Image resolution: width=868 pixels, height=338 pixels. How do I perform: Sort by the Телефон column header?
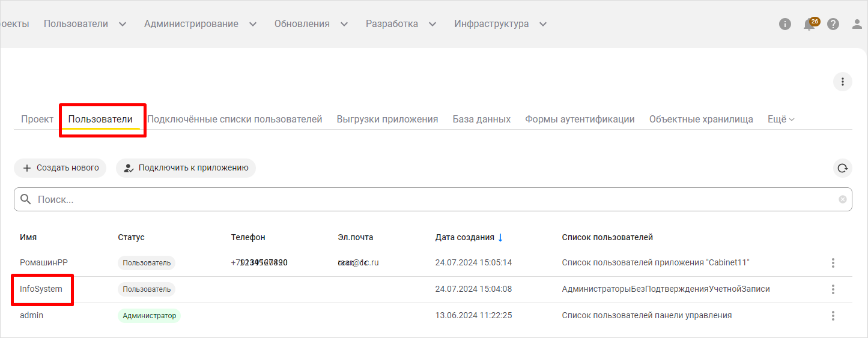click(x=248, y=238)
